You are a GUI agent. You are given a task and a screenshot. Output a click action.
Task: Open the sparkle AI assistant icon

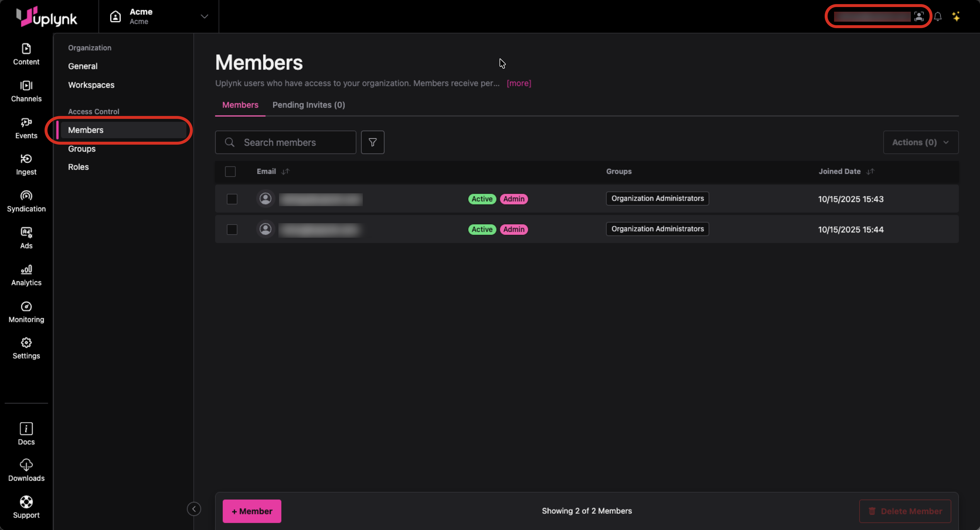point(956,16)
